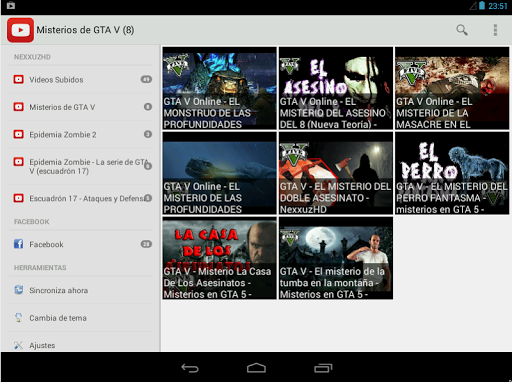512x382 pixels.
Task: Open Epidemia Zombie - La serie de GTA V
Action: click(x=81, y=166)
